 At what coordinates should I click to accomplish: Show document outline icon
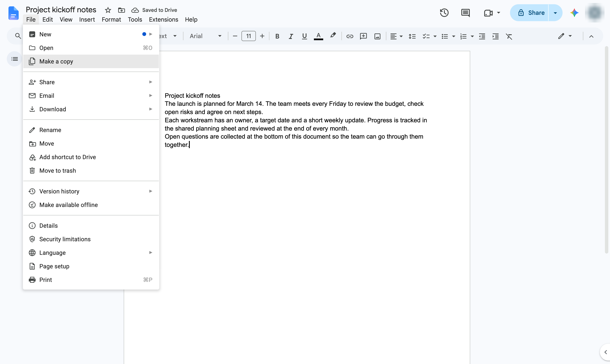point(14,59)
